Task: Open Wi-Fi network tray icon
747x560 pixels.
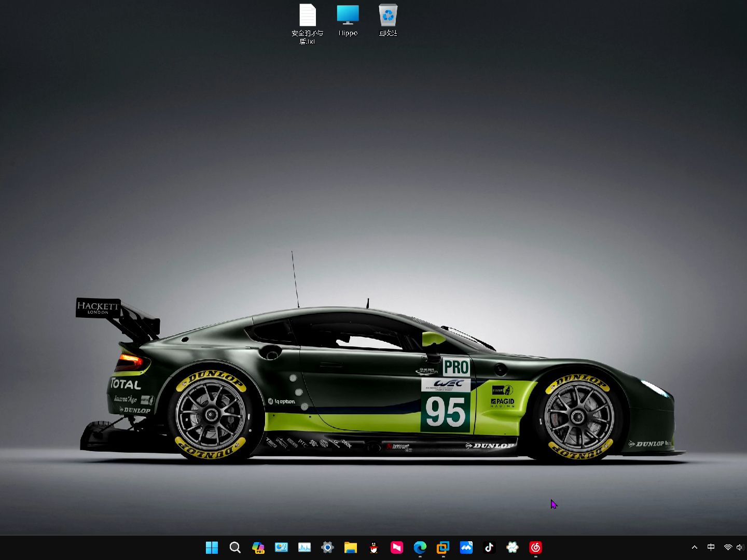Action: tap(728, 548)
